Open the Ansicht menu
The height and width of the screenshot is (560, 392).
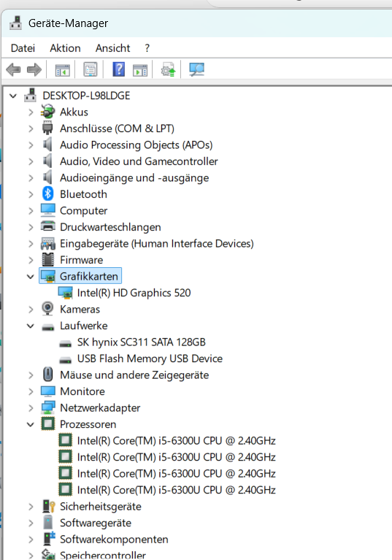[x=113, y=48]
